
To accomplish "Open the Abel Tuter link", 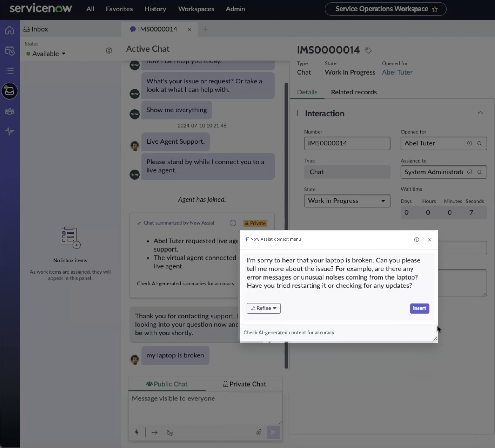I will 397,72.
